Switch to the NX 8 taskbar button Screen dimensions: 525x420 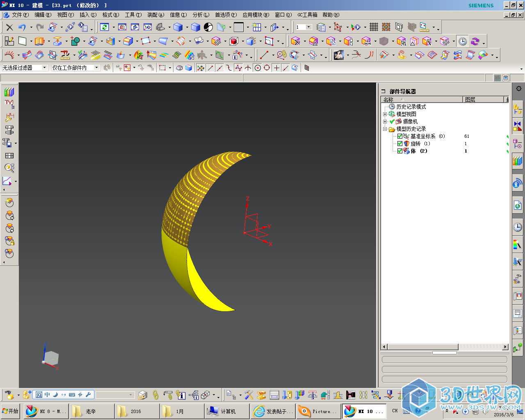tap(45, 411)
